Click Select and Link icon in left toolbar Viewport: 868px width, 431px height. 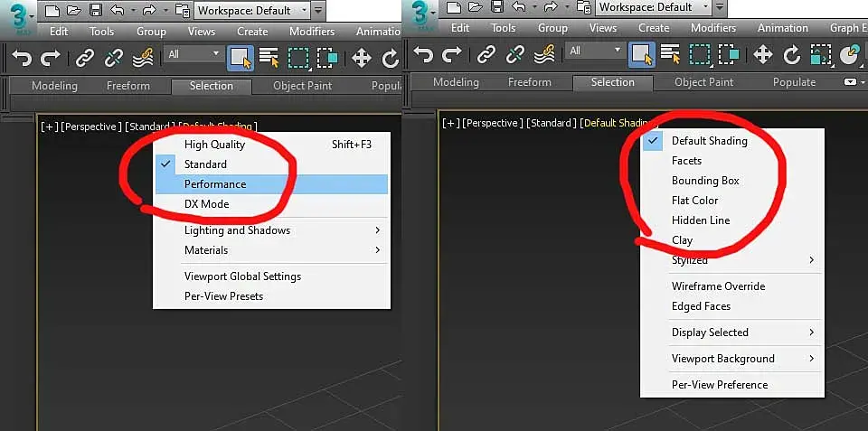(x=85, y=58)
